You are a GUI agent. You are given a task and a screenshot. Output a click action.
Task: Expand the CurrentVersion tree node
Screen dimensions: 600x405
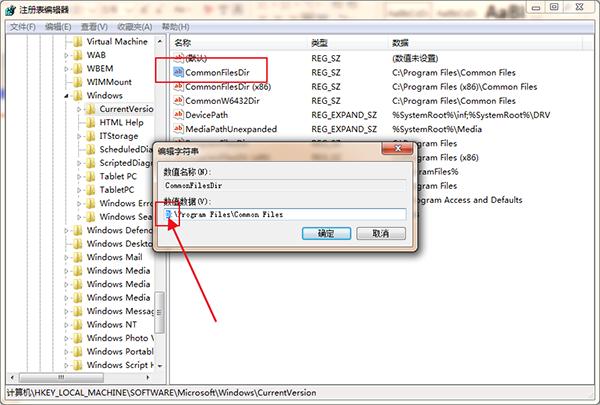tap(79, 109)
